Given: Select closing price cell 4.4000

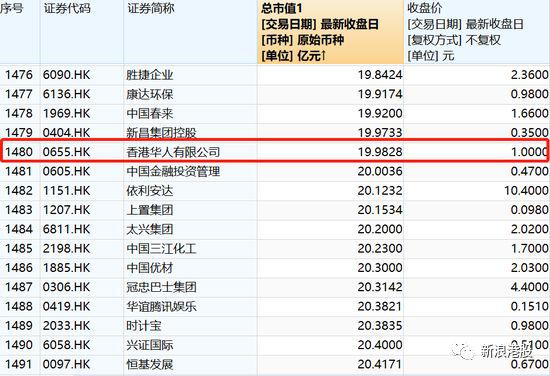Looking at the screenshot, I should 529,287.
